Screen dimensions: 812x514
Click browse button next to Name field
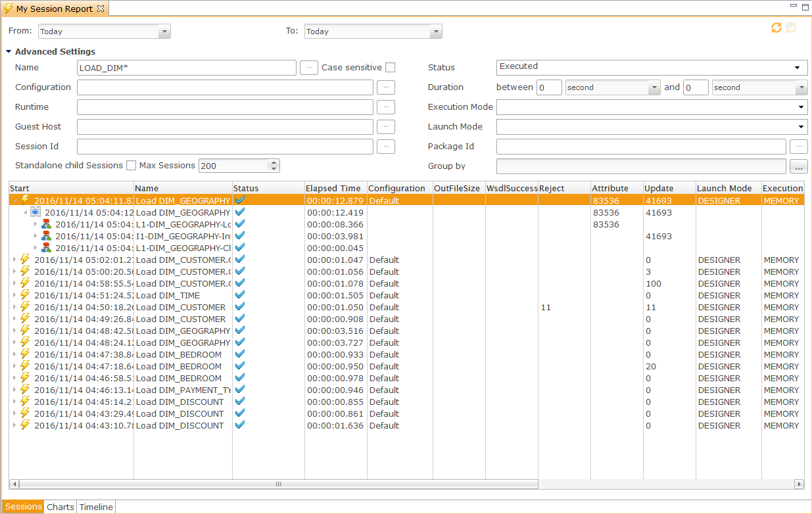[309, 68]
